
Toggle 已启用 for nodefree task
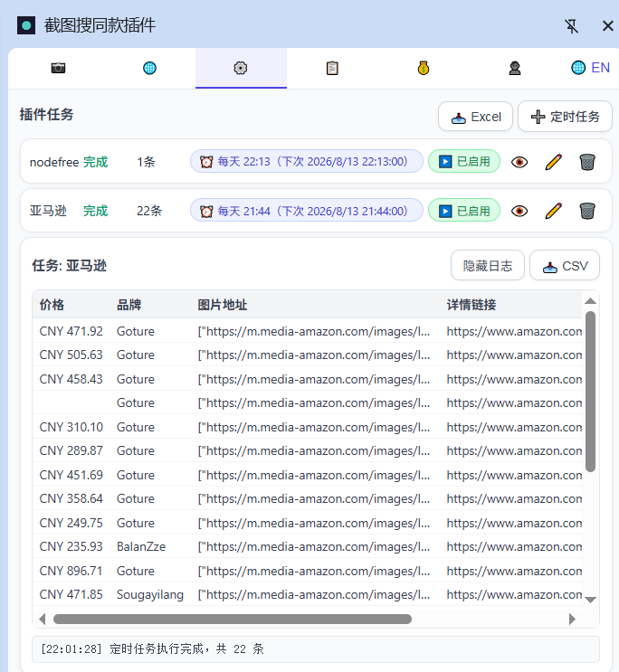(x=464, y=162)
